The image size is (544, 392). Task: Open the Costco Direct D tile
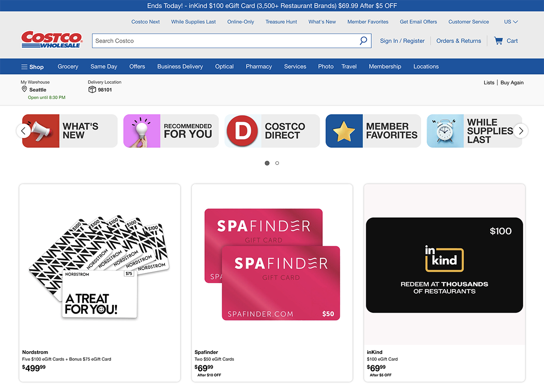(x=272, y=131)
